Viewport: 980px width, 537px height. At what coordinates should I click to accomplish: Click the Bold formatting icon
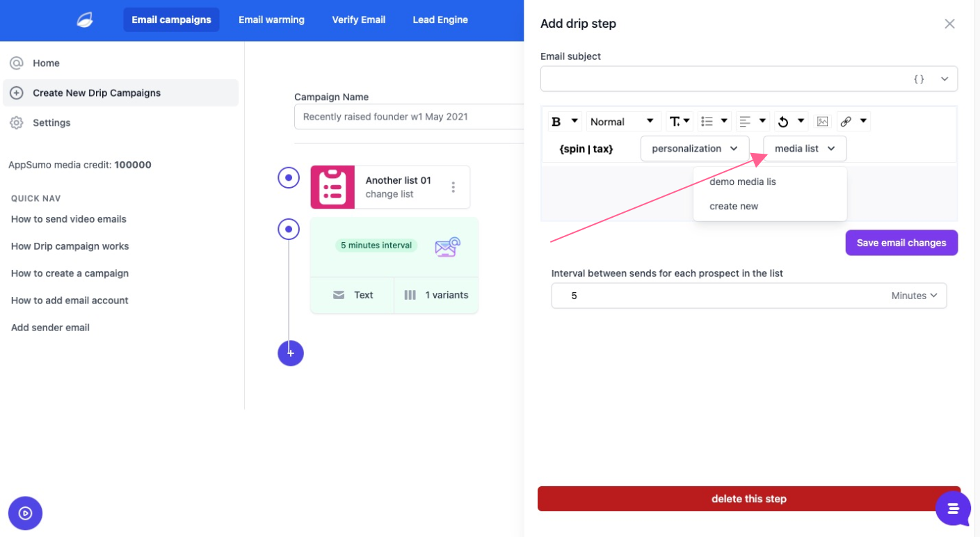point(556,122)
